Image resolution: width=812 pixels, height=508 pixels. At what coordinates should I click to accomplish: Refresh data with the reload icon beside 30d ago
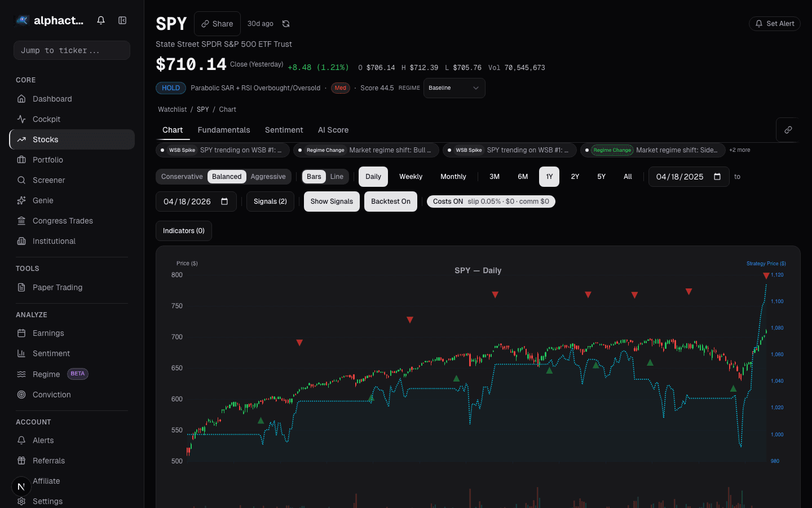tap(286, 24)
